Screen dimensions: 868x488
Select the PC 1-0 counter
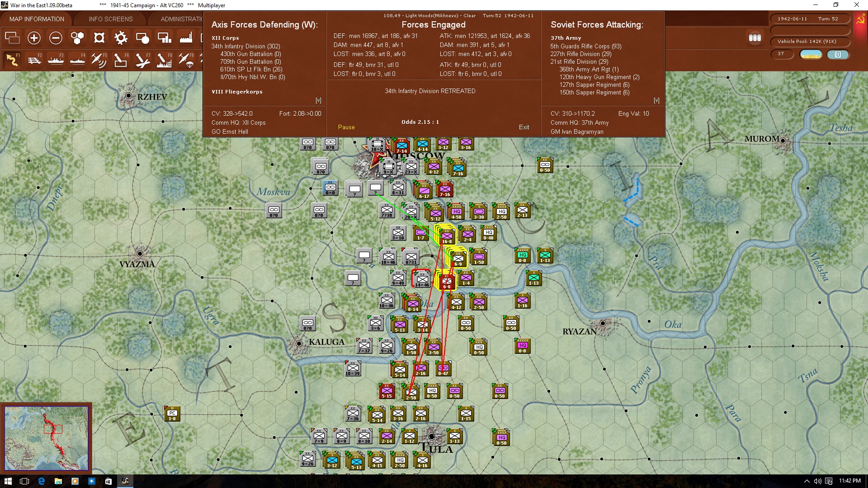[172, 413]
